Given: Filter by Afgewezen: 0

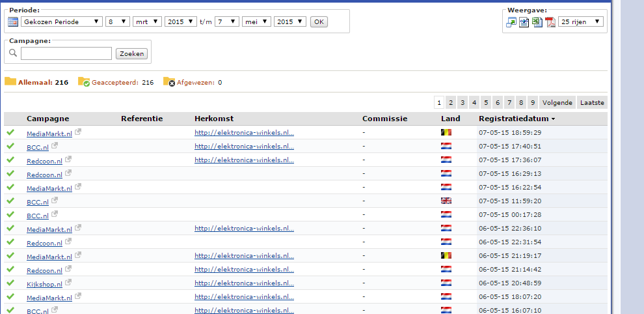Looking at the screenshot, I should click(200, 82).
